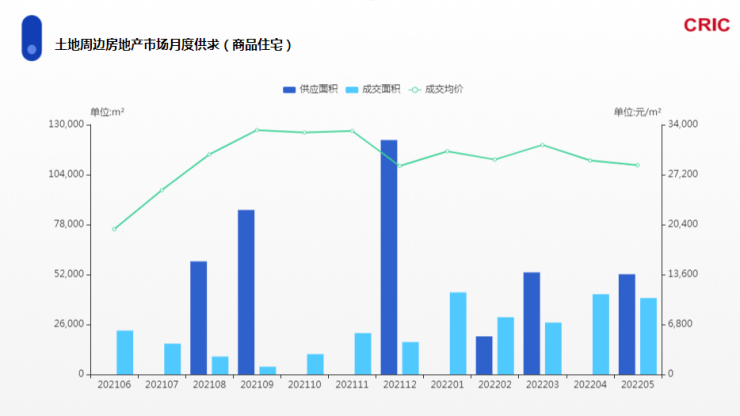Screen dimensions: 740x416
Task: Click the left axis value 78,000
Action: click(x=69, y=224)
